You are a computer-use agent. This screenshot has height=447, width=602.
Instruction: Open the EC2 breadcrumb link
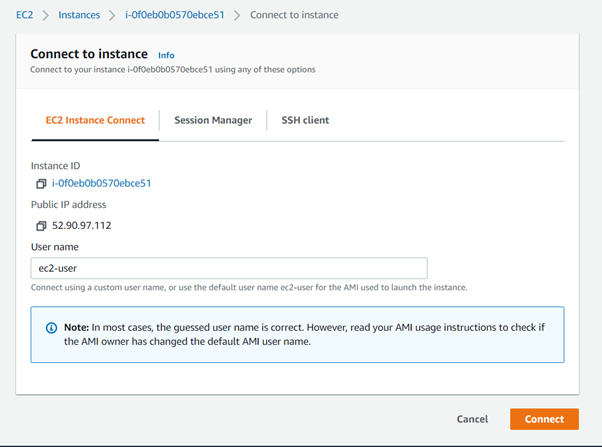pyautogui.click(x=25, y=15)
